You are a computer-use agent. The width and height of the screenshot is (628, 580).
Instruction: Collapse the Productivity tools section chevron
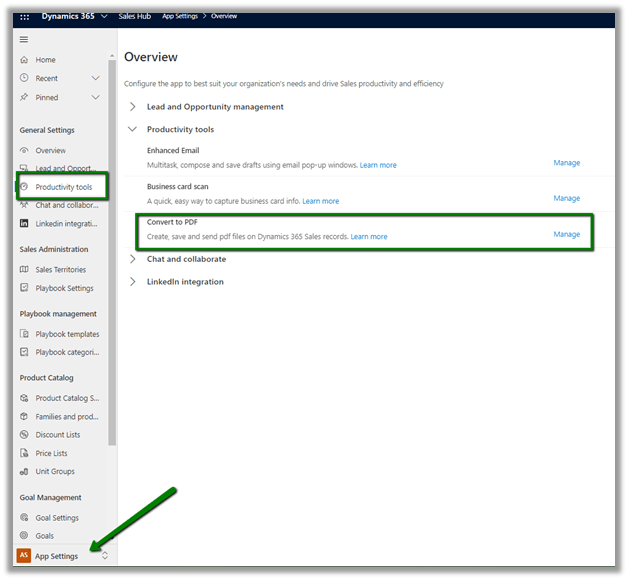pos(132,129)
